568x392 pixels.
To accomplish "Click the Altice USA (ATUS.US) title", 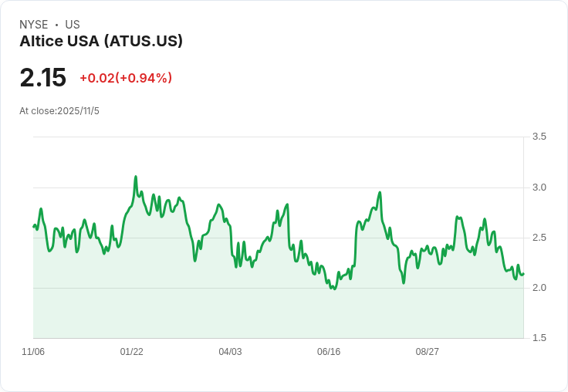I will [101, 41].
